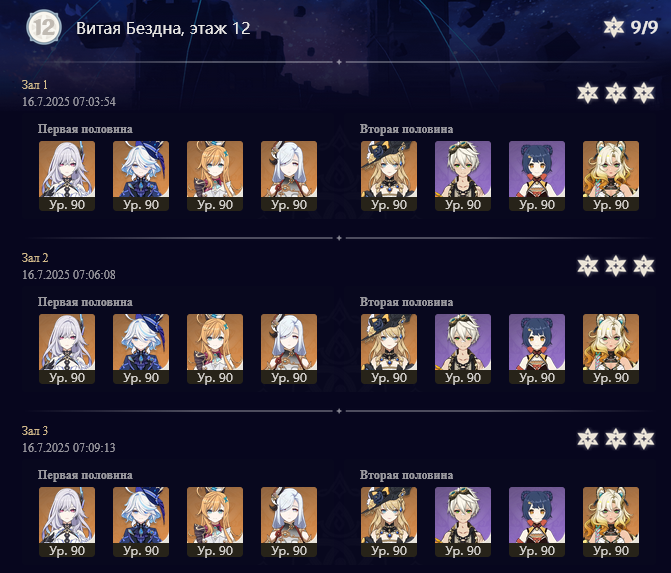
Task: Click the Зал 1 chamber label
Action: (35, 85)
